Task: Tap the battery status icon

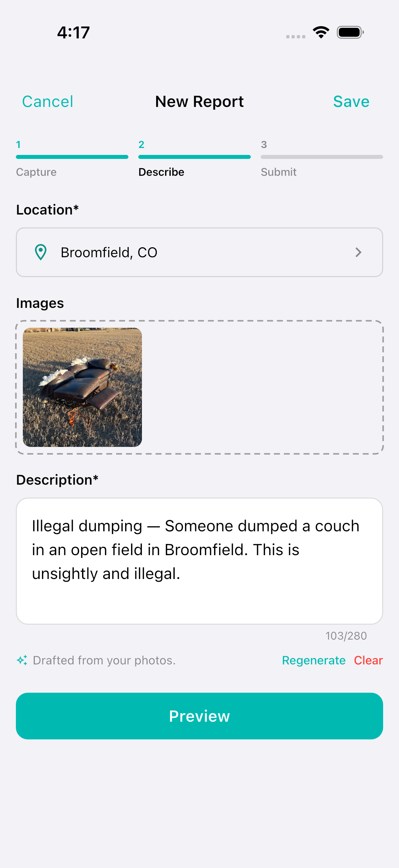Action: tap(350, 32)
